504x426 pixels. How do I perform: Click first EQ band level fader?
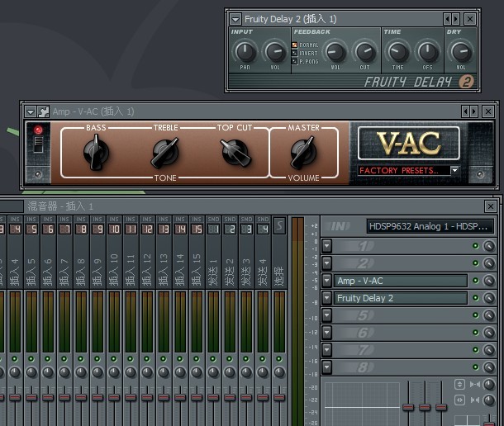tap(408, 407)
